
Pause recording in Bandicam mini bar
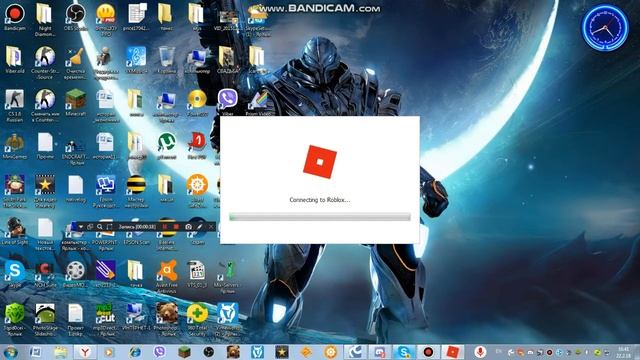(165, 227)
